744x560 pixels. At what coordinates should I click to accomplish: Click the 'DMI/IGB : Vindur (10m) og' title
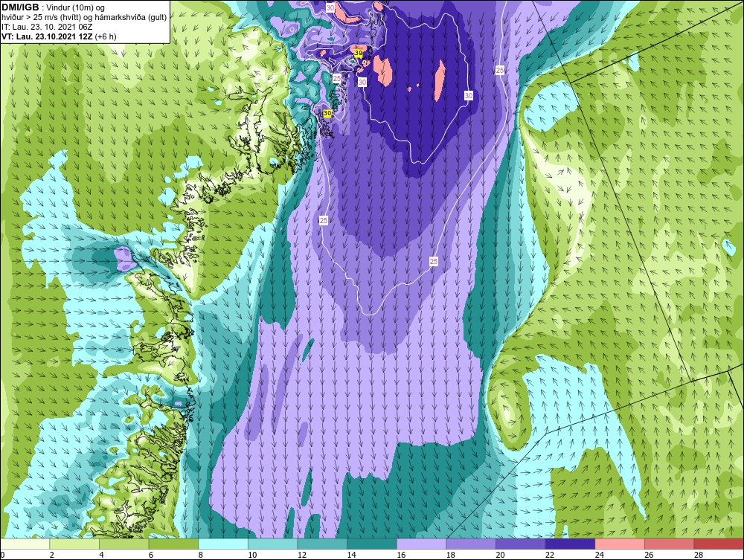(x=54, y=7)
